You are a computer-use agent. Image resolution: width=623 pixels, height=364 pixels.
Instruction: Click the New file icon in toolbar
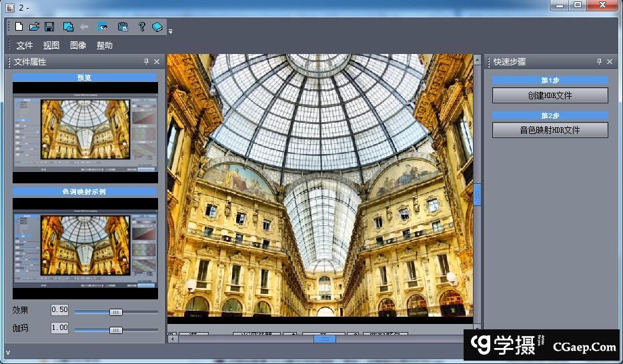[x=19, y=27]
